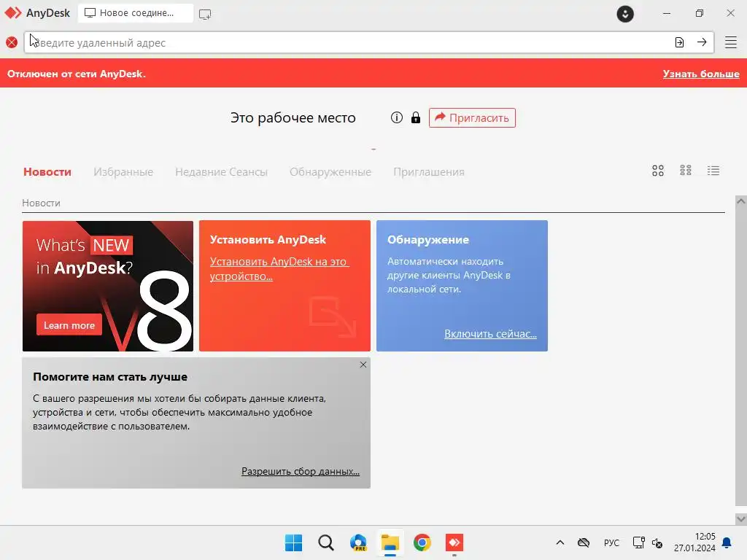
Task: Open the Обнаруженные tab
Action: coord(330,172)
